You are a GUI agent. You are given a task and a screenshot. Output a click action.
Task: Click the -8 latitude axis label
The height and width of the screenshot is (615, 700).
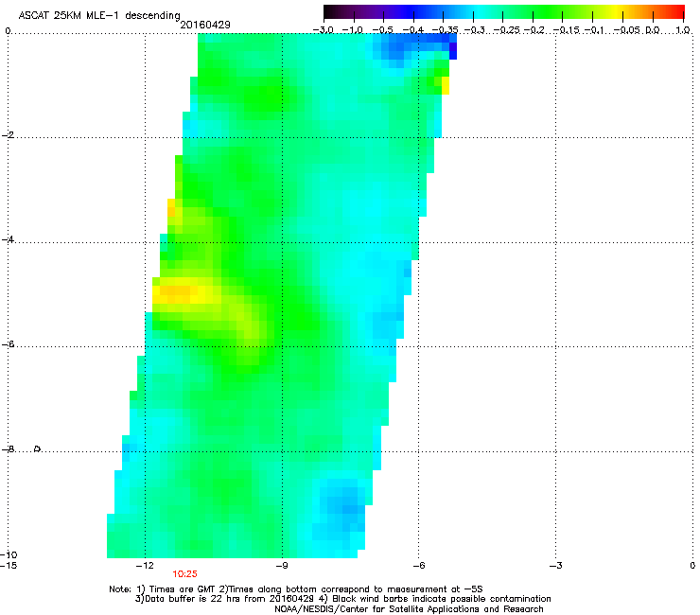(x=8, y=449)
